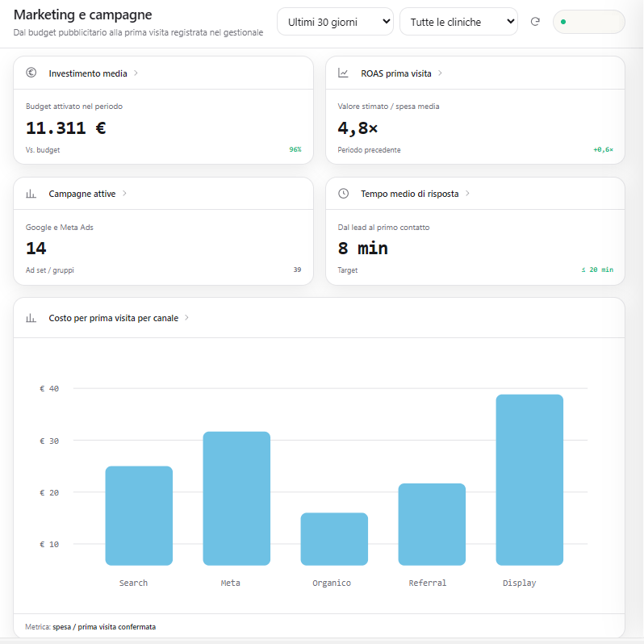Click the € 20 axis tick label
Image resolution: width=644 pixels, height=644 pixels.
[x=49, y=493]
